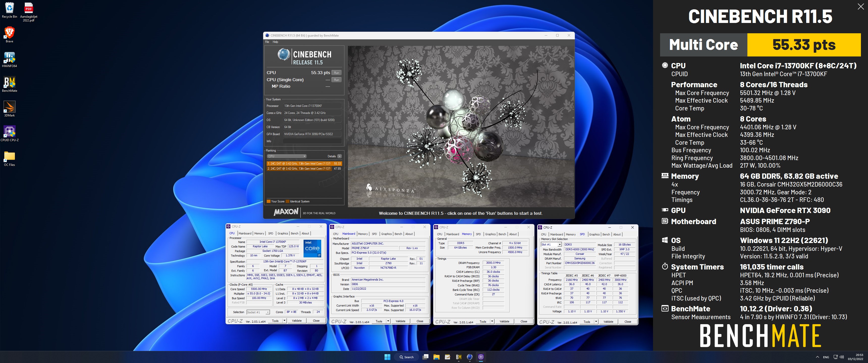Viewport: 868px width, 363px height.
Task: Select the first ranking entry, 55.33
Action: point(304,163)
